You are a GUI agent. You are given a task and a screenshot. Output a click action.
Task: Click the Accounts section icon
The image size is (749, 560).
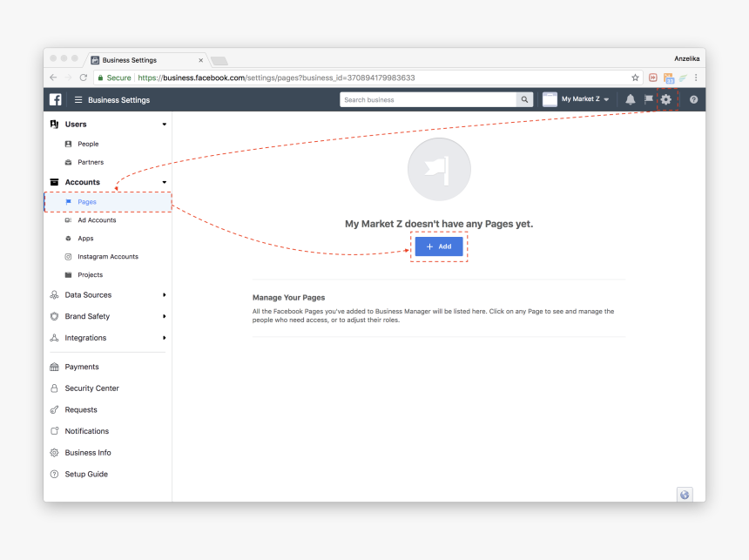55,182
